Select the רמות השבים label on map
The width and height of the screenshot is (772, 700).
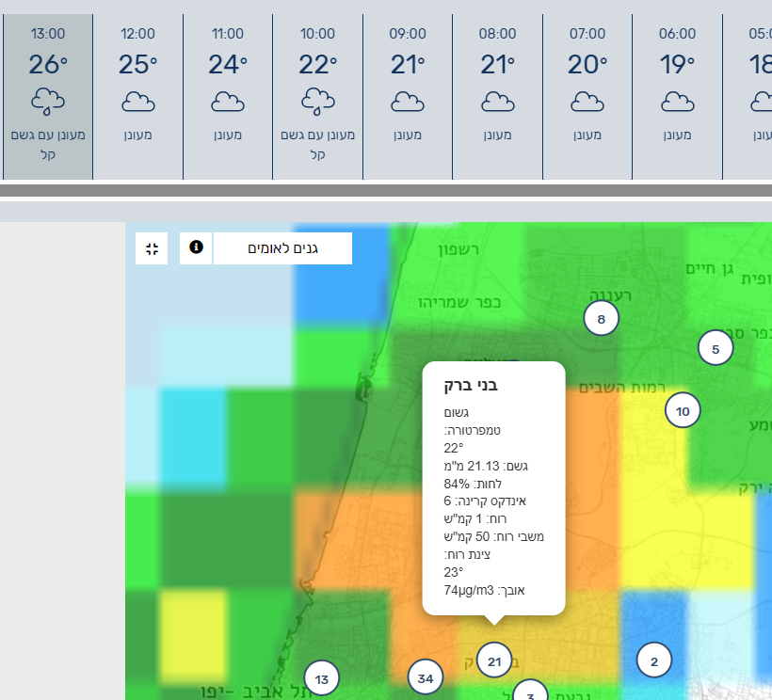click(621, 388)
